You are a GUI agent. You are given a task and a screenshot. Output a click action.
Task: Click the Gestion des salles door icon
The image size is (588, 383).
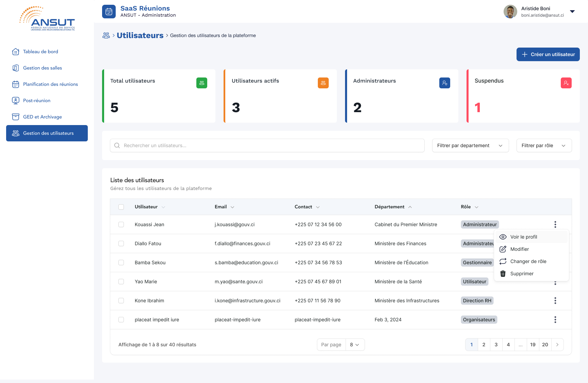pyautogui.click(x=16, y=68)
